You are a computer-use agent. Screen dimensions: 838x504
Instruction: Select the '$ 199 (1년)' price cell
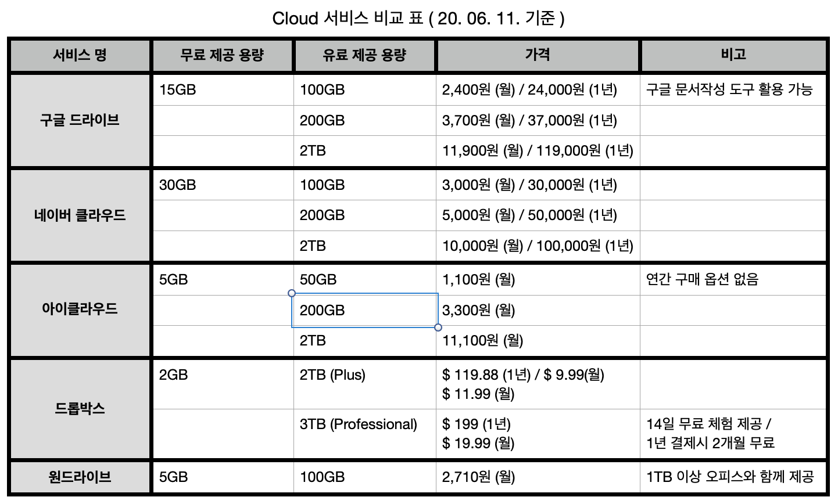[x=538, y=434]
